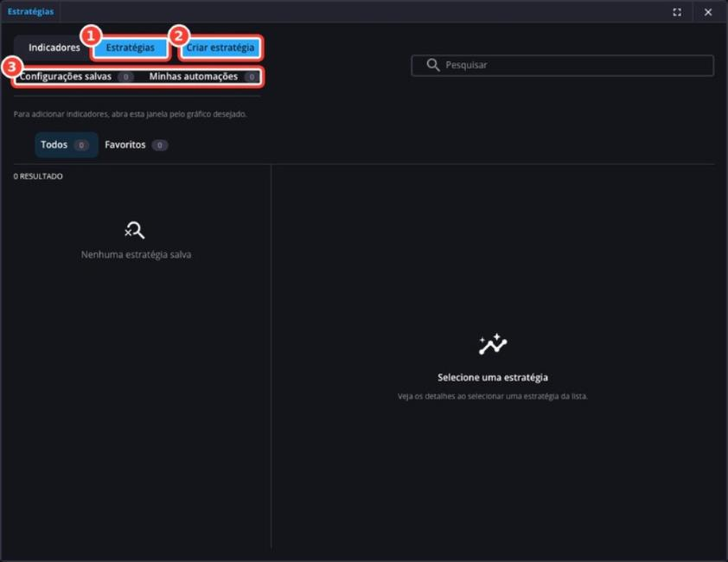Click the 'Selecione uma estratégia' heading
Viewport: 728px width, 562px height.
(493, 378)
